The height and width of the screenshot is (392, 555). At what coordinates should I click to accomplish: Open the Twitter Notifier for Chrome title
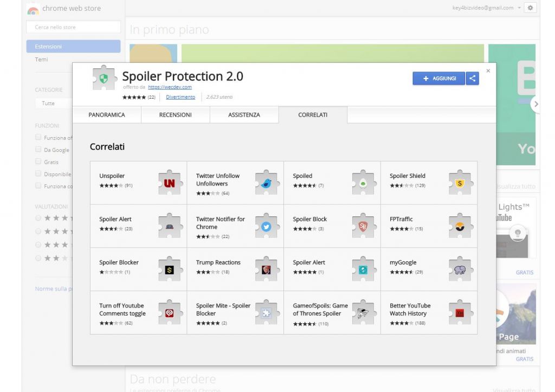220,223
